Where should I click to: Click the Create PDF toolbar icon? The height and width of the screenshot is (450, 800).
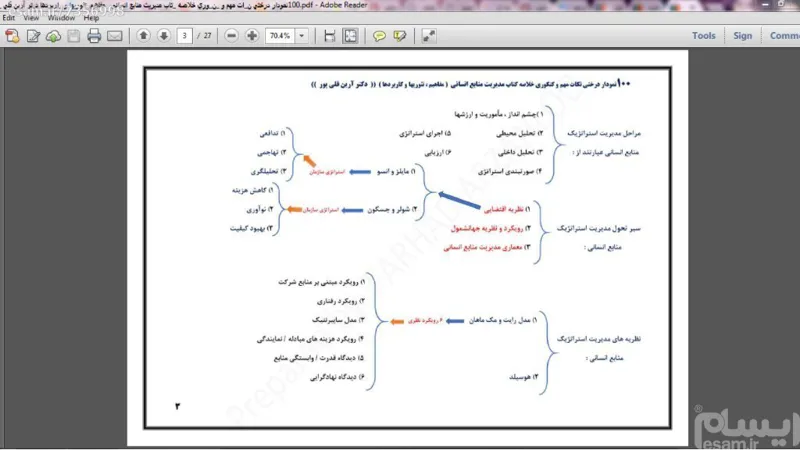(12, 36)
